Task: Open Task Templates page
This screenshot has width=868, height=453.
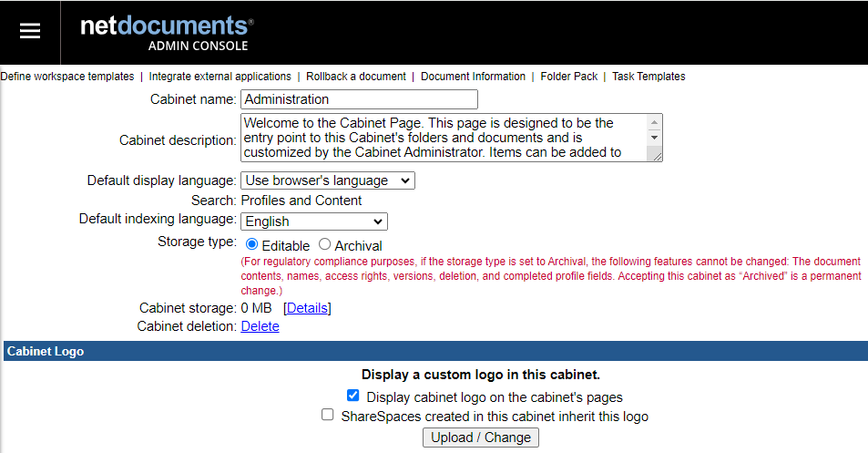Action: [x=648, y=77]
